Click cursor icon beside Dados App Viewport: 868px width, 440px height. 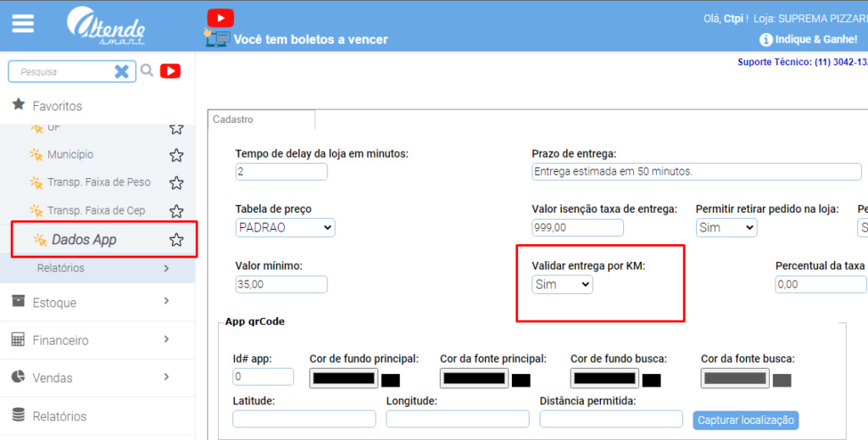point(40,240)
